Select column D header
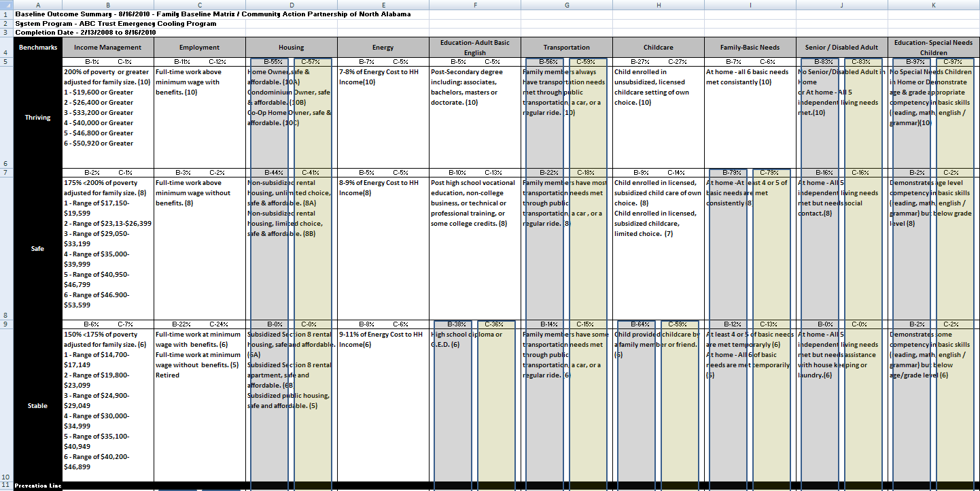 pyautogui.click(x=291, y=5)
